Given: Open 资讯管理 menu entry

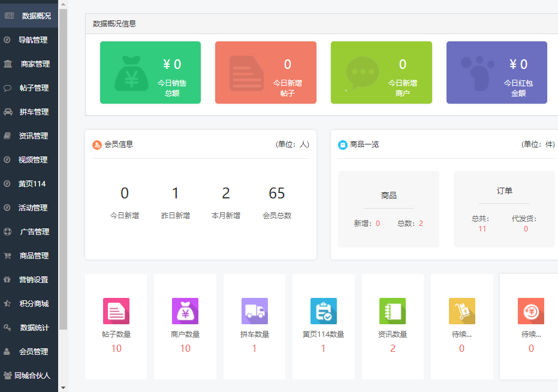Looking at the screenshot, I should pos(29,135).
